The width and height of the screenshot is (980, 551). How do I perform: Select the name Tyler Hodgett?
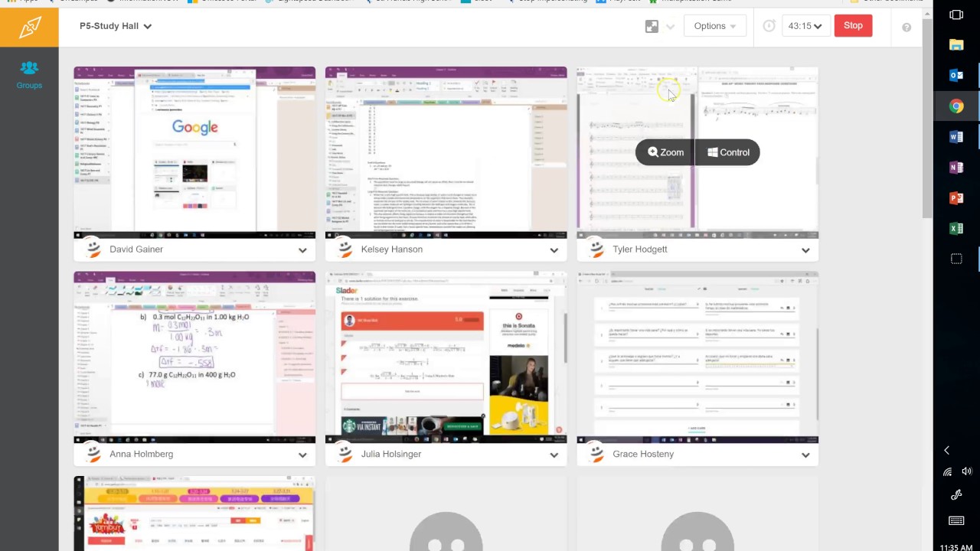tap(640, 249)
